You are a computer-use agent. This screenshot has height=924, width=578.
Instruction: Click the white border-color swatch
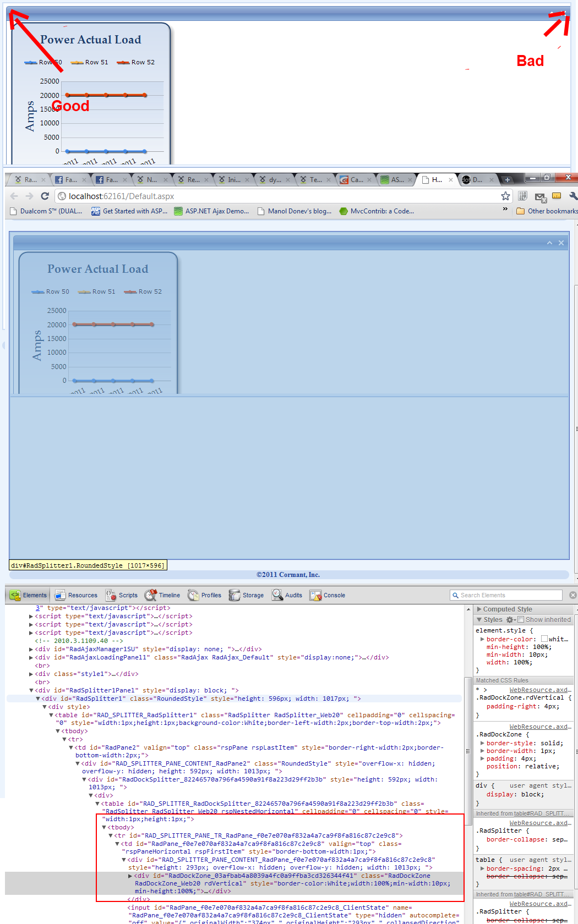pos(544,639)
